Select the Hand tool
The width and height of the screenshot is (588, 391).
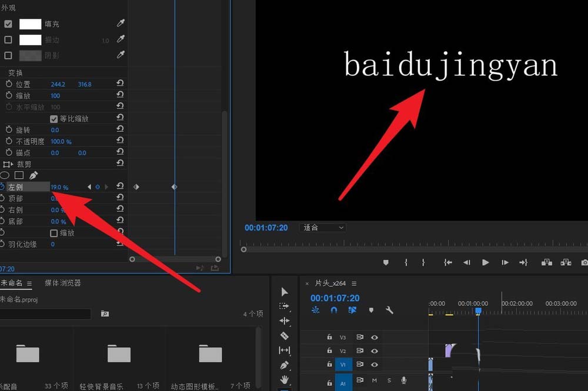point(284,379)
